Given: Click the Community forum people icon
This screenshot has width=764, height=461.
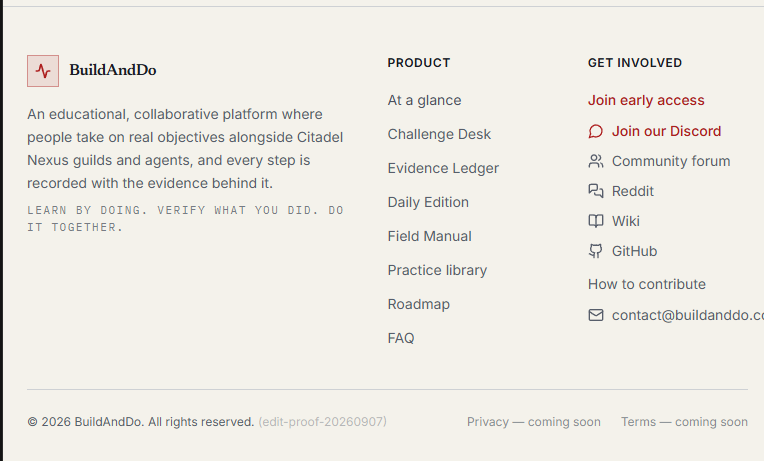Looking at the screenshot, I should [595, 161].
